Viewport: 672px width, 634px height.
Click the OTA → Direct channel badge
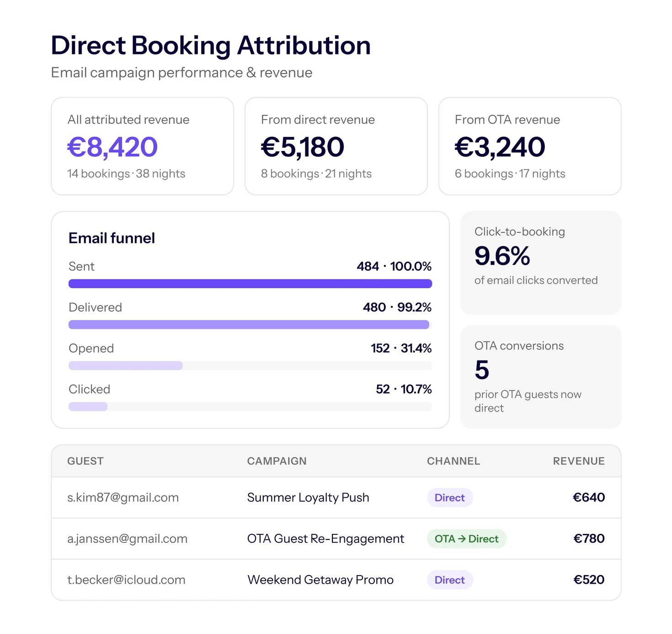467,539
